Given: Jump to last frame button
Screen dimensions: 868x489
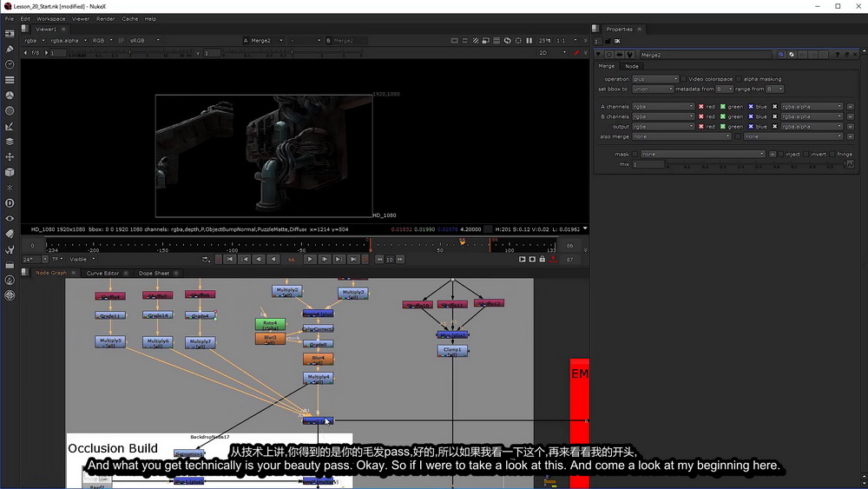Looking at the screenshot, I should pos(353,259).
